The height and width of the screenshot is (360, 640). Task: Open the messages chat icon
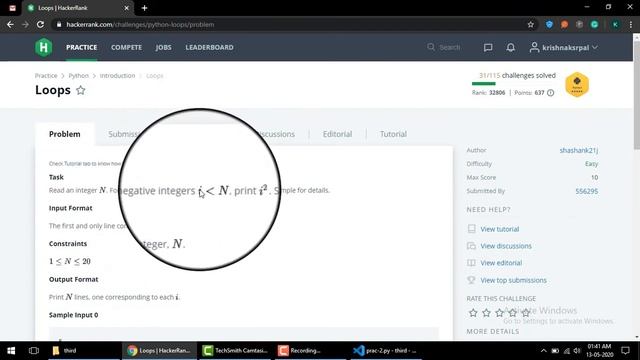click(488, 48)
